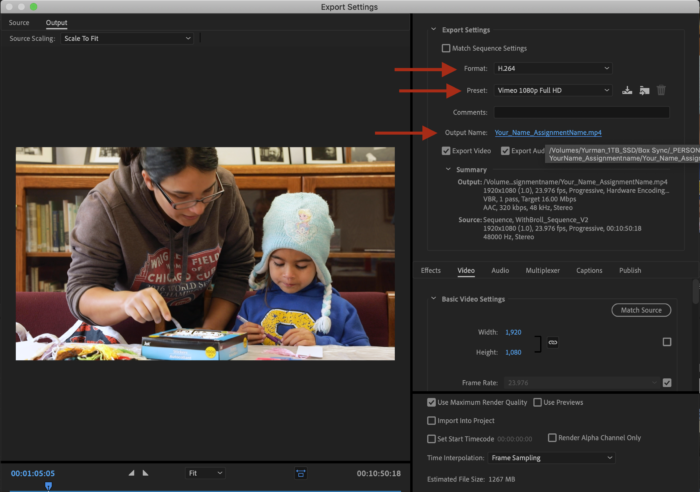Uncheck Use Maximum Render Quality
Viewport: 700px width, 492px height.
[431, 402]
